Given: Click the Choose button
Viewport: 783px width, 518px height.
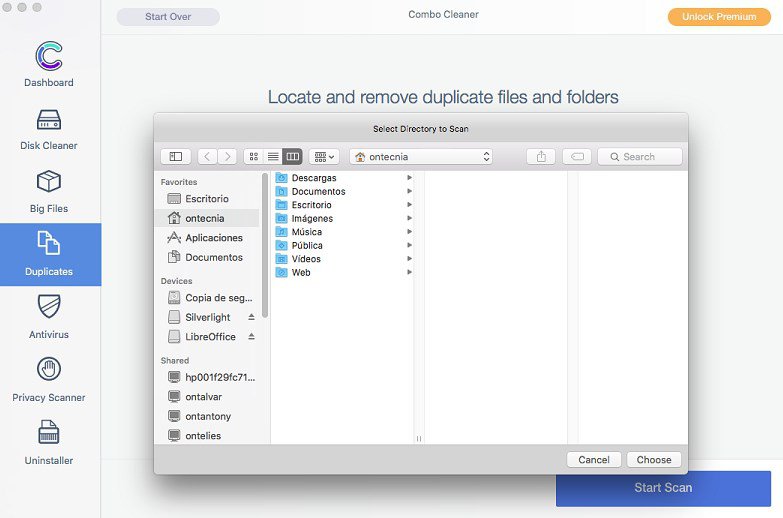Looking at the screenshot, I should point(654,460).
